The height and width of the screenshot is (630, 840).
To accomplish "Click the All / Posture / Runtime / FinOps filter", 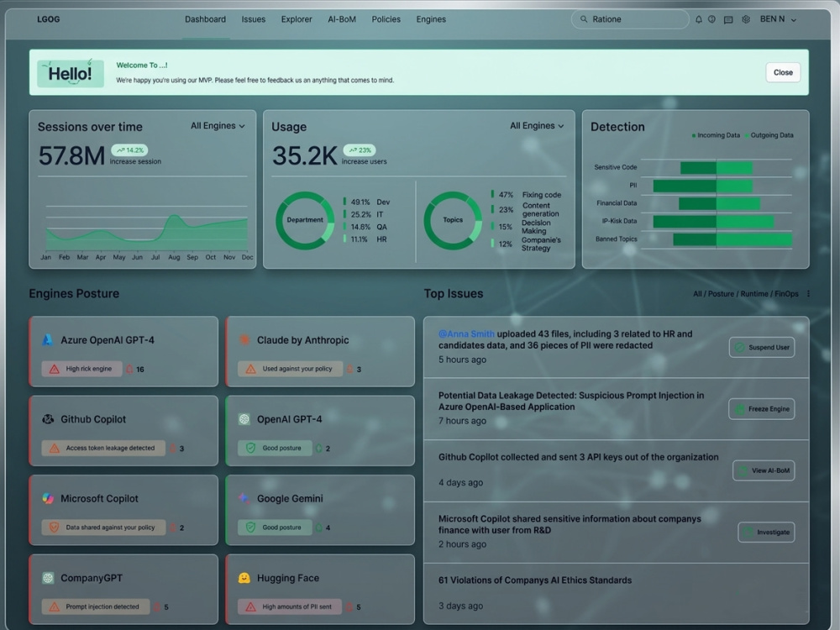I will 745,293.
